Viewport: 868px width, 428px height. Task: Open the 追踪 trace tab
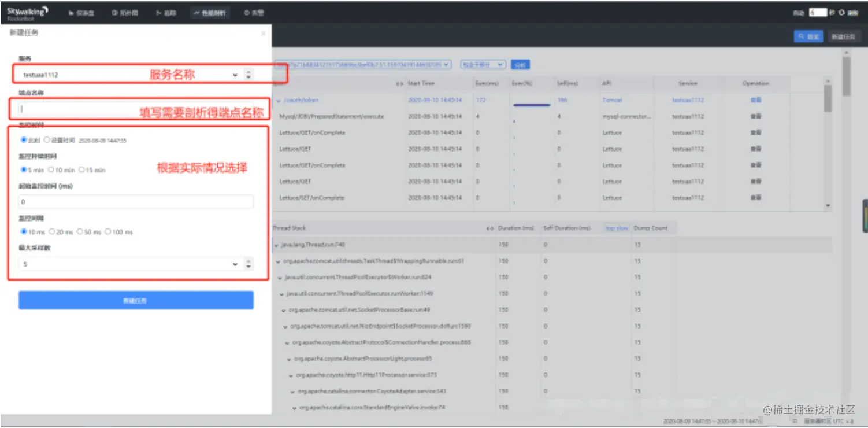(x=166, y=13)
